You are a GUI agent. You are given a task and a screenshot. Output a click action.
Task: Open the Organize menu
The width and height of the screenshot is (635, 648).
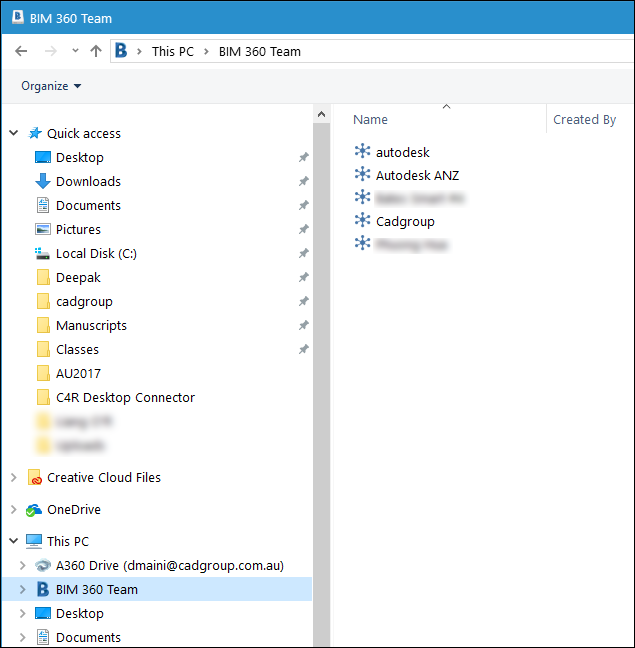coord(51,86)
